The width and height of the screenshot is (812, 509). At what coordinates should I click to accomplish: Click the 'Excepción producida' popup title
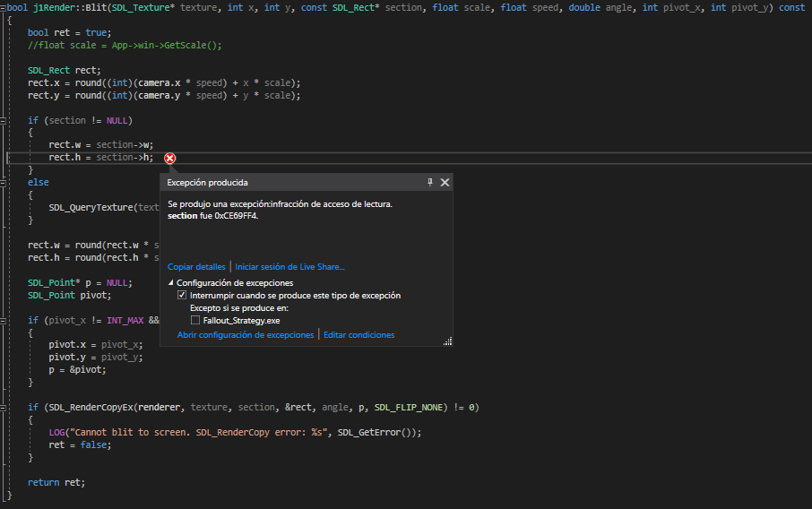click(x=207, y=182)
